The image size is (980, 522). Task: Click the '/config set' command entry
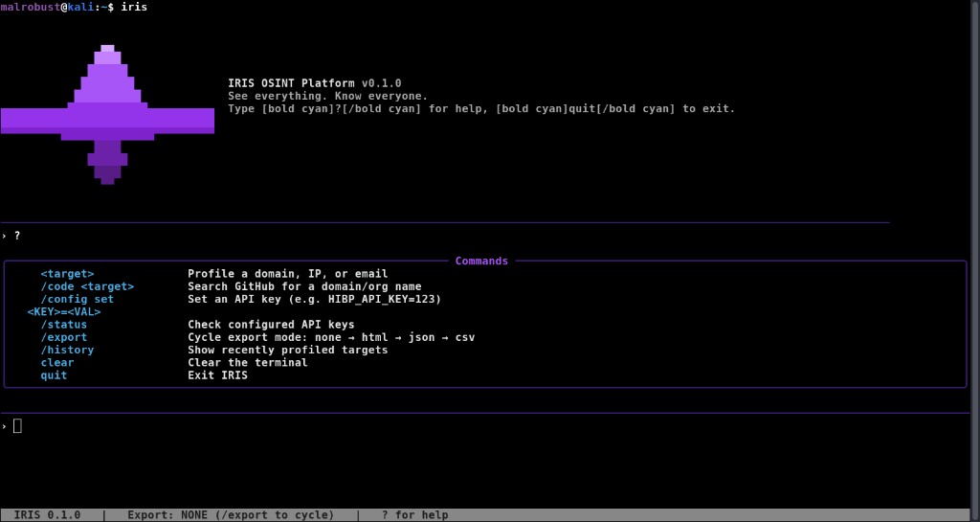(x=78, y=299)
